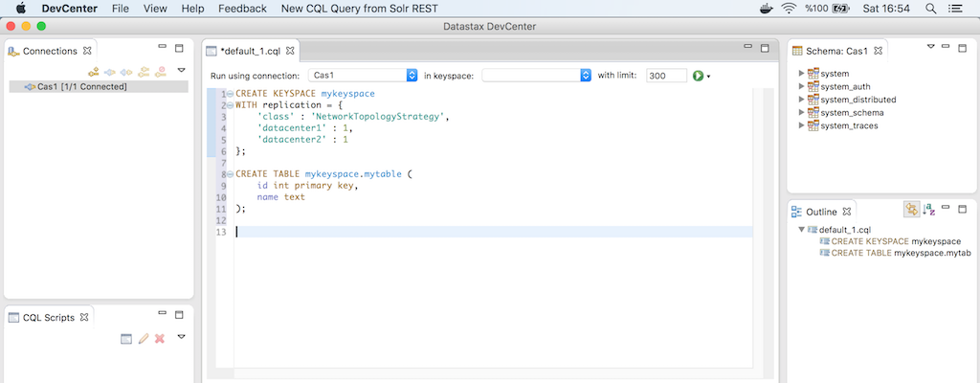Select the *default_1.cql editor tab
Image resolution: width=980 pixels, height=383 pixels.
tap(250, 51)
